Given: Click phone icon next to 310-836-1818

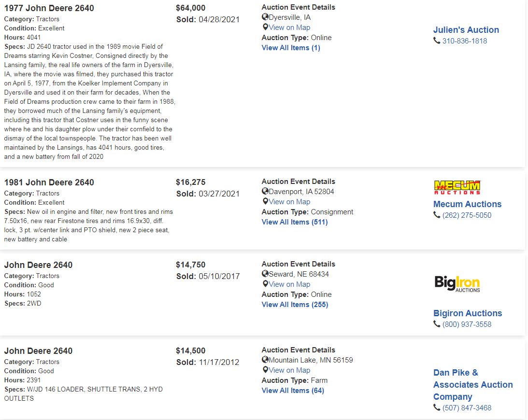Looking at the screenshot, I should (x=437, y=41).
